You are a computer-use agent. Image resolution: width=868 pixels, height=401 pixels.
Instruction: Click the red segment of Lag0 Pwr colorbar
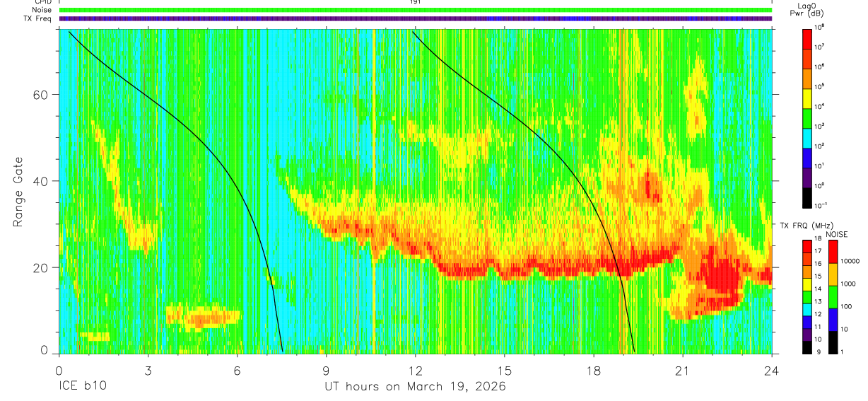807,37
